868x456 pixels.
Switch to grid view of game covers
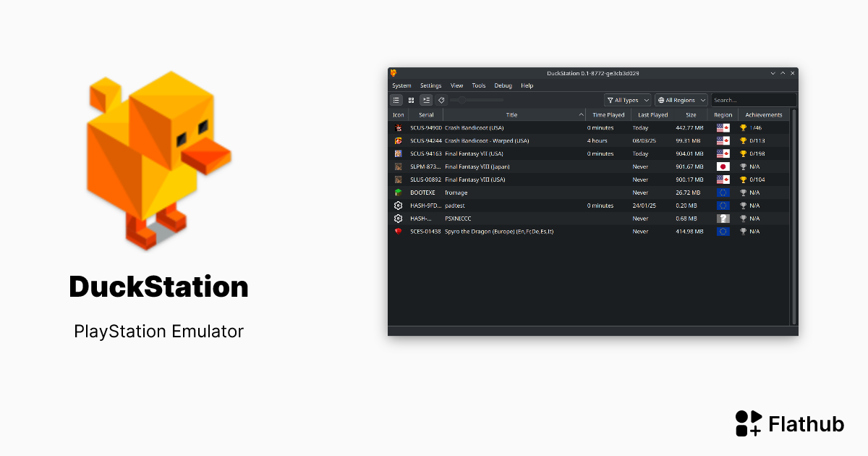pos(411,99)
